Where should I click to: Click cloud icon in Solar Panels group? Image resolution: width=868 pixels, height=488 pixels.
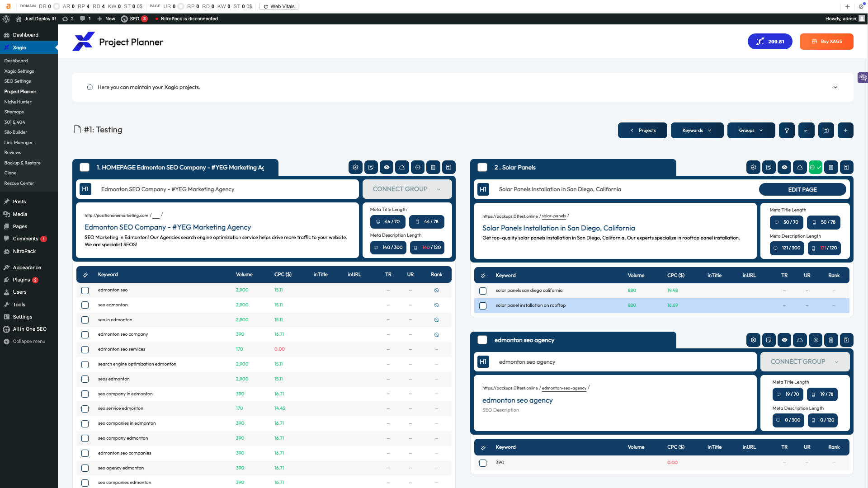(x=800, y=167)
